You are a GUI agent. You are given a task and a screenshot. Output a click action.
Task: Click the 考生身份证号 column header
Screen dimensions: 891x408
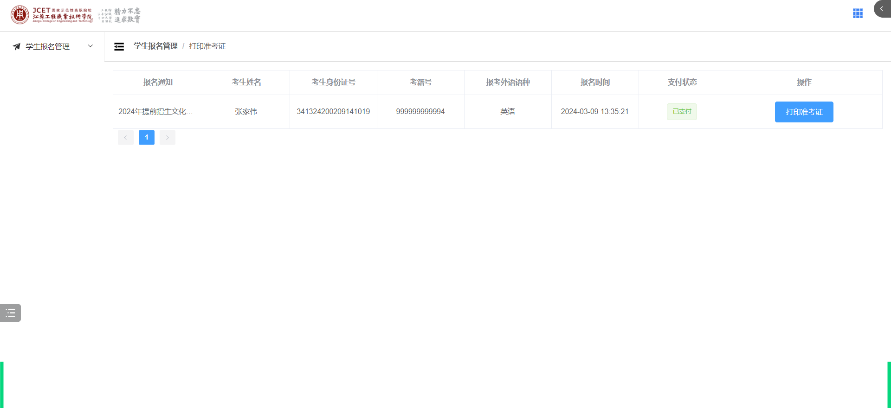point(333,82)
